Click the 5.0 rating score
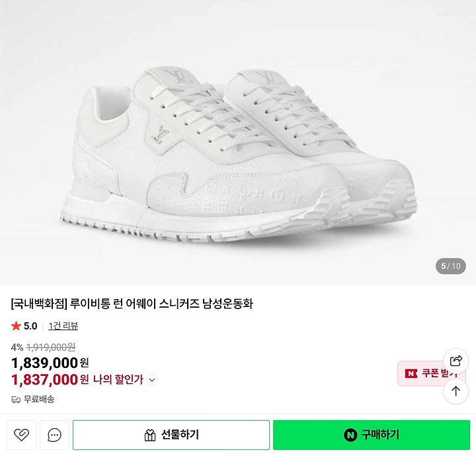This screenshot has height=452, width=476. tap(30, 326)
